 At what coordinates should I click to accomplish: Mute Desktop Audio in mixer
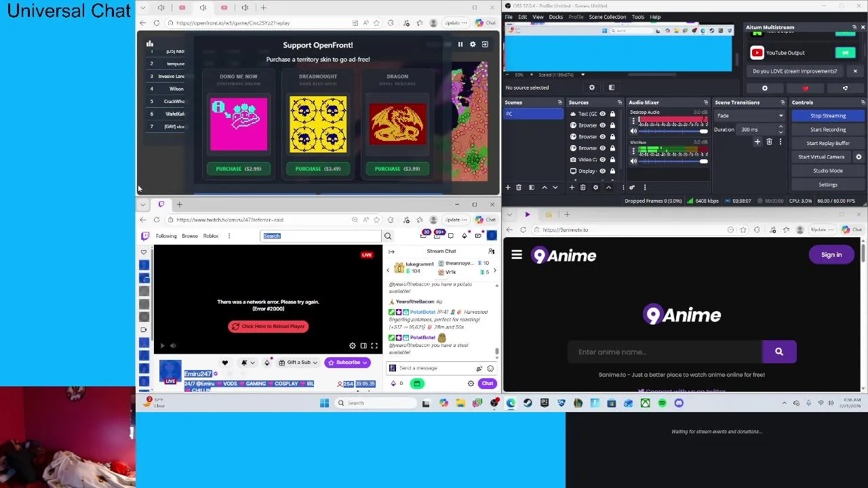(633, 131)
